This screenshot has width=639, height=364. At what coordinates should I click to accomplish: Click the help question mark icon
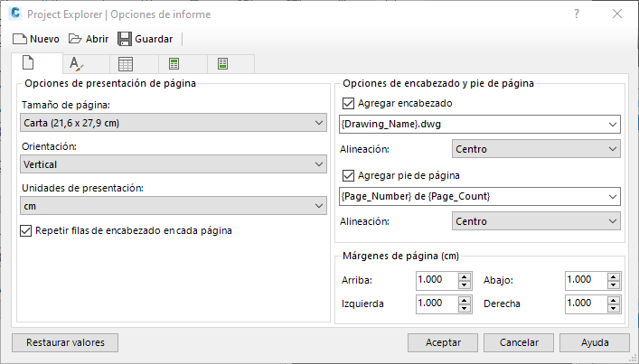[x=577, y=14]
